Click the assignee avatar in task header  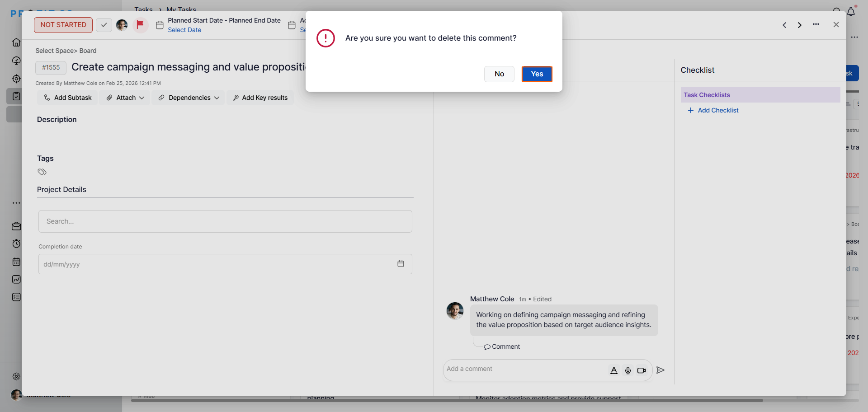(x=122, y=25)
